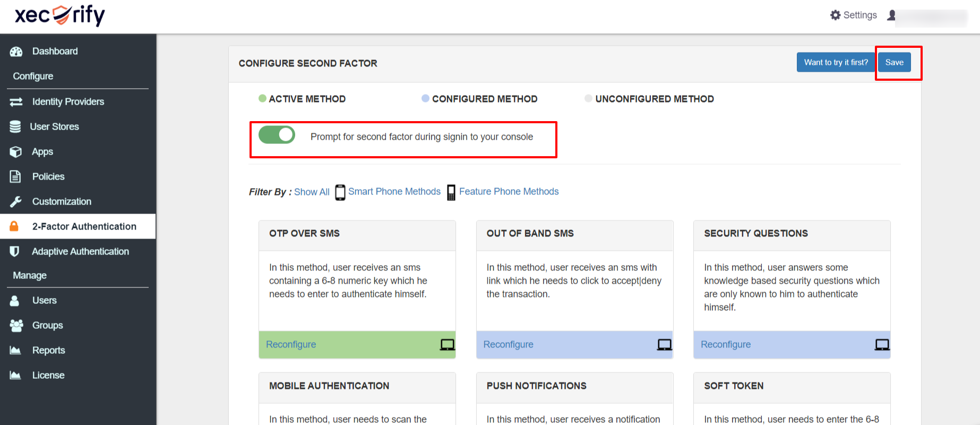Click the License chart icon
980x425 pixels.
point(15,375)
